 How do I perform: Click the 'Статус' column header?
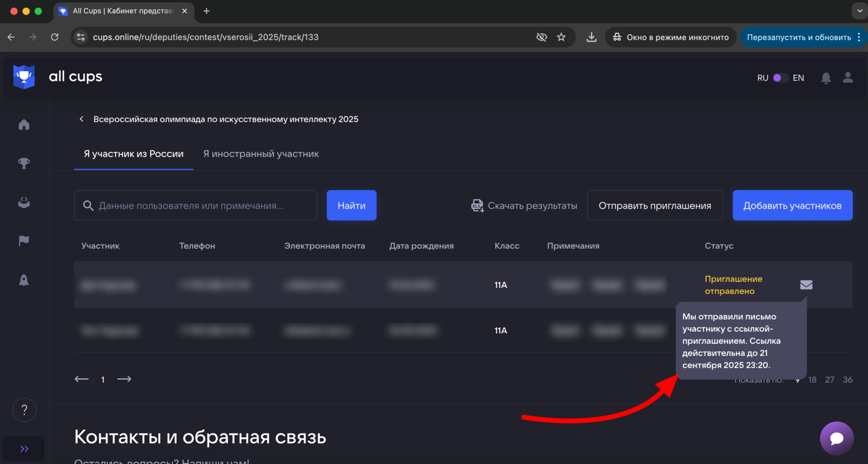tap(719, 246)
